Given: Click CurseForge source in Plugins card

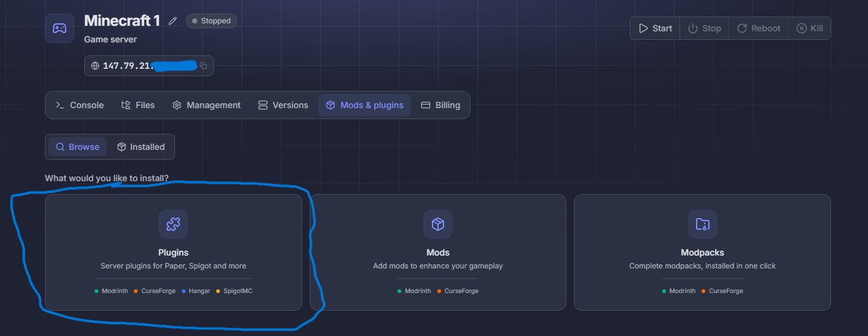Looking at the screenshot, I should click(155, 291).
